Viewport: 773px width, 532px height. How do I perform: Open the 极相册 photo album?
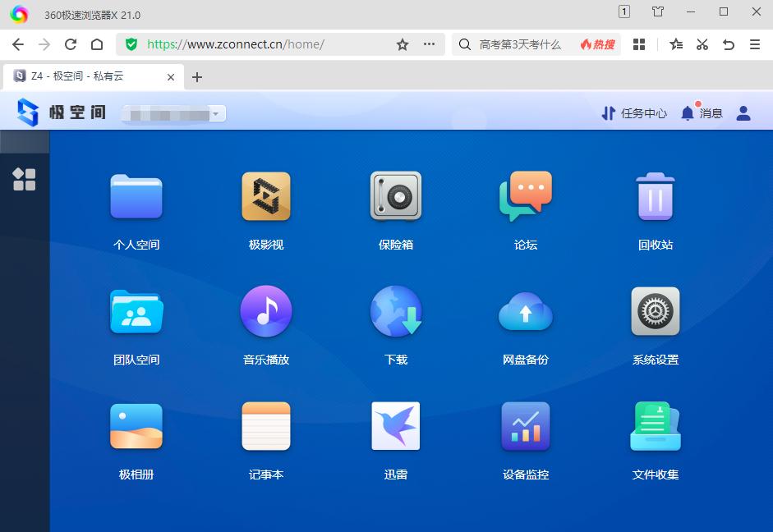click(136, 426)
